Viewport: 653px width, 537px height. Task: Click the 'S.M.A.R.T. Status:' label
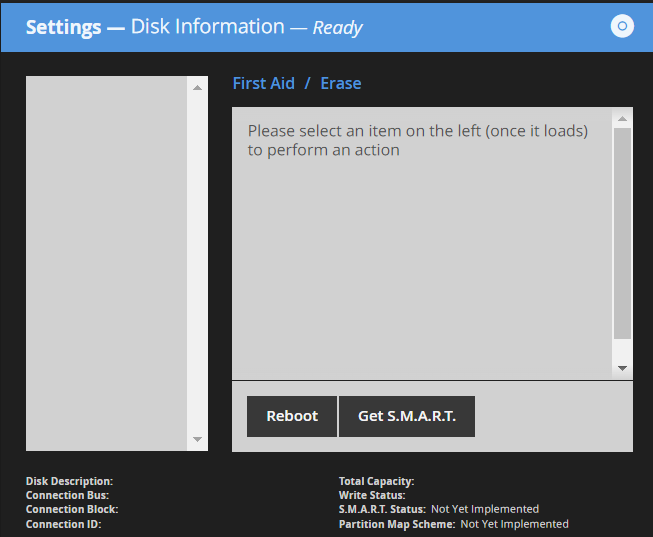pyautogui.click(x=382, y=510)
